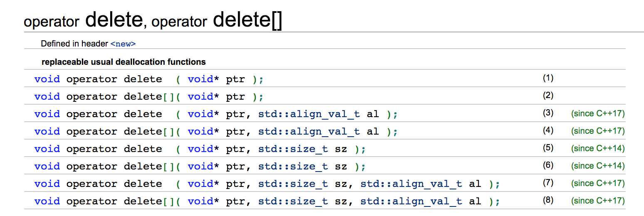The width and height of the screenshot is (644, 216).
Task: Select the overload number (8) marker
Action: [548, 200]
